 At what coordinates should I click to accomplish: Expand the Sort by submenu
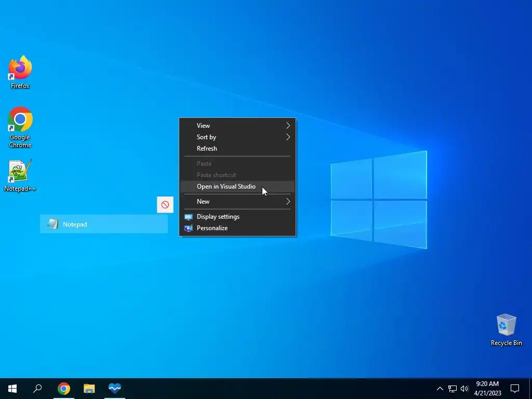[237, 137]
